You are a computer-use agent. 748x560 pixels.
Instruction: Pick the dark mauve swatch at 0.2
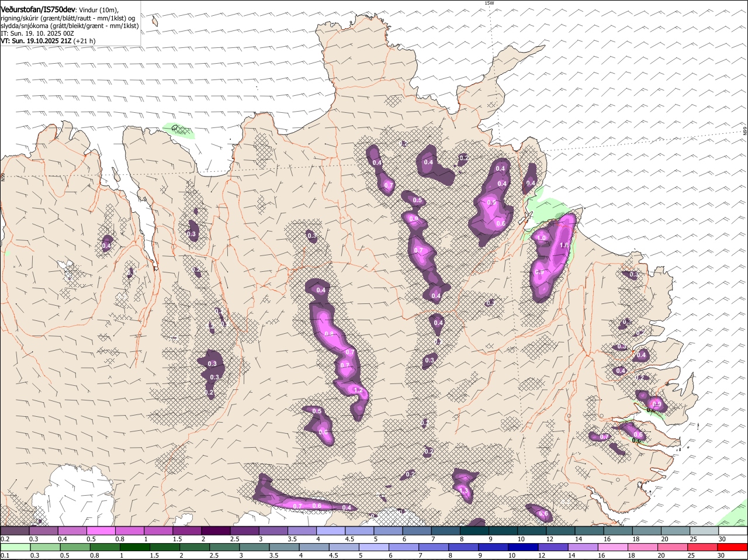(15, 531)
